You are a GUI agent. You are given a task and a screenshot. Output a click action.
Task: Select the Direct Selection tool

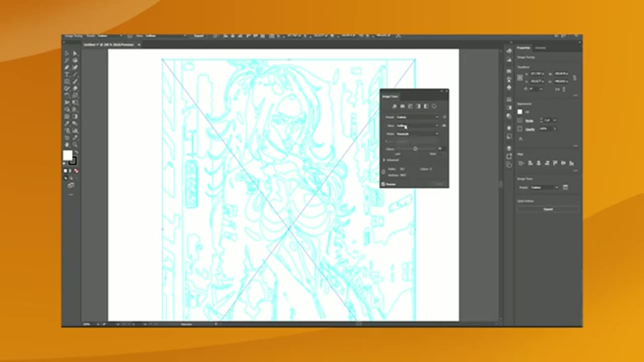pos(75,53)
